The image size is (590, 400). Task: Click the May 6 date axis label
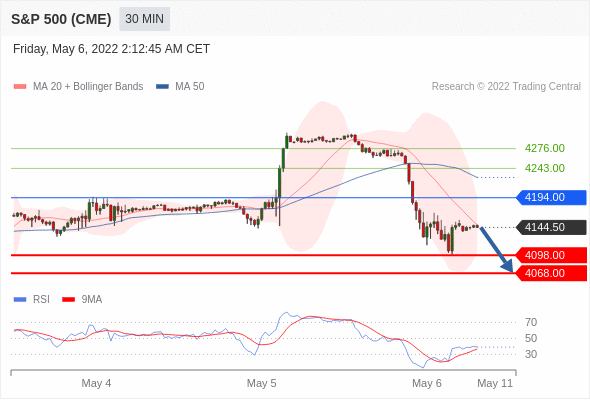click(x=427, y=383)
